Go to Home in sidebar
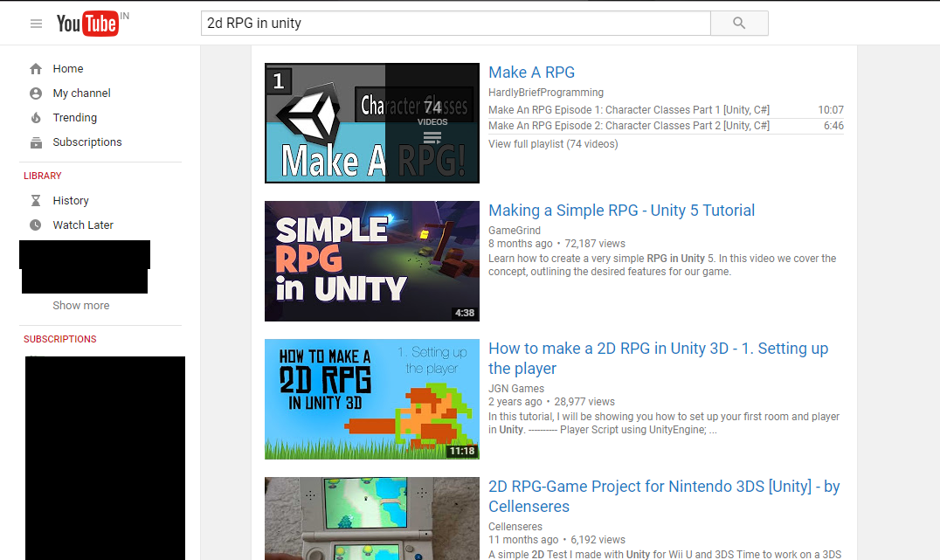This screenshot has width=940, height=560. pyautogui.click(x=68, y=69)
